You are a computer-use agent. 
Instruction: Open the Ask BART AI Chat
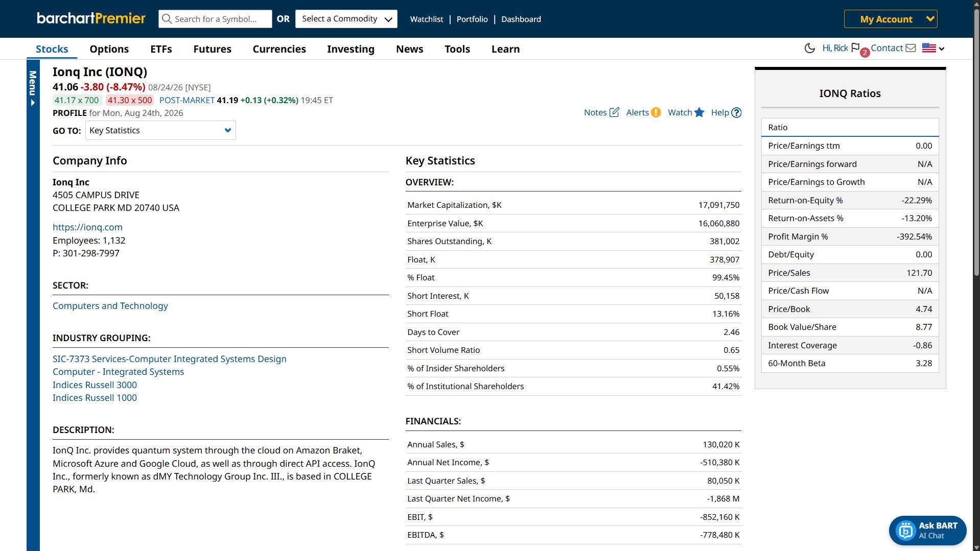click(927, 531)
